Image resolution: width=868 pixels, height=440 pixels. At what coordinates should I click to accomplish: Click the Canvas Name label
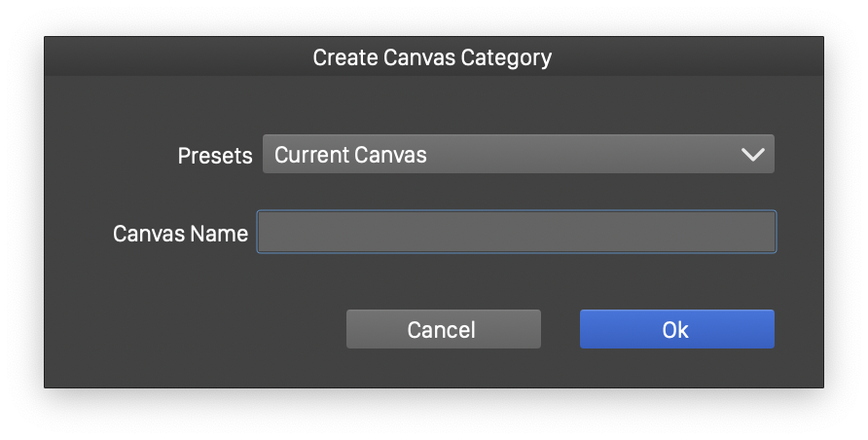(x=180, y=234)
